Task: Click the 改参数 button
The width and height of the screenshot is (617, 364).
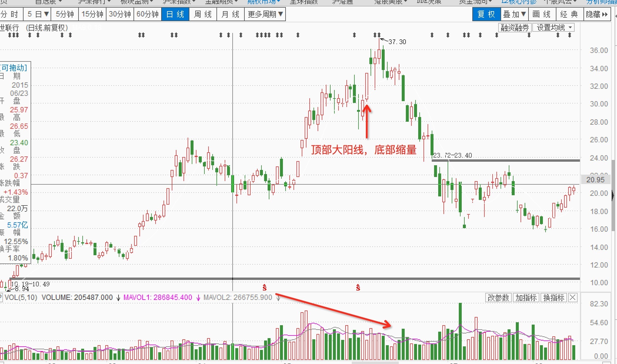Action: (x=498, y=298)
